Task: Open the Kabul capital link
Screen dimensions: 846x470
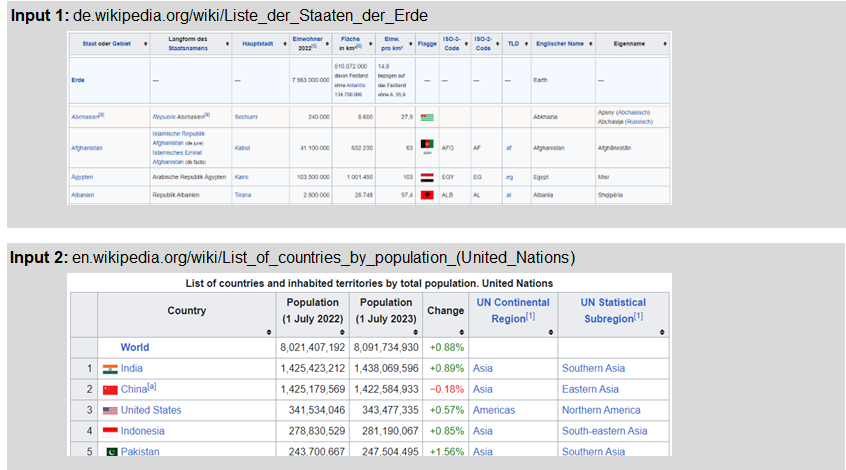Action: [x=242, y=148]
